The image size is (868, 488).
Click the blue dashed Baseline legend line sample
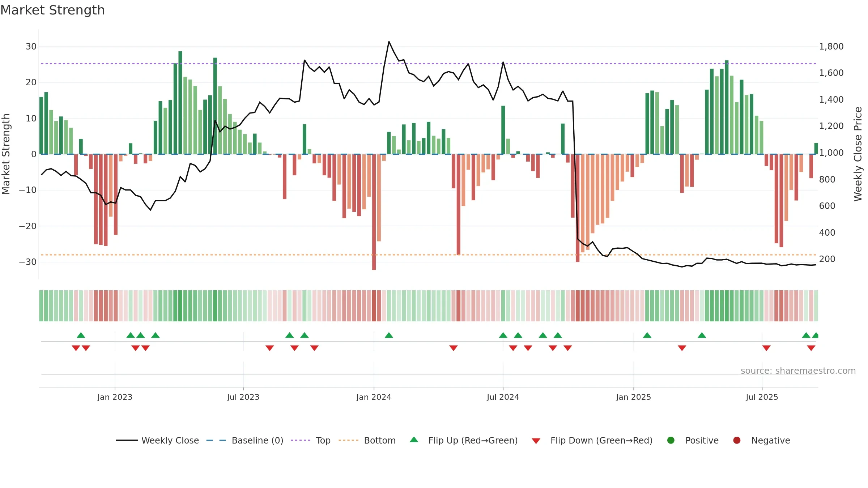tap(216, 440)
